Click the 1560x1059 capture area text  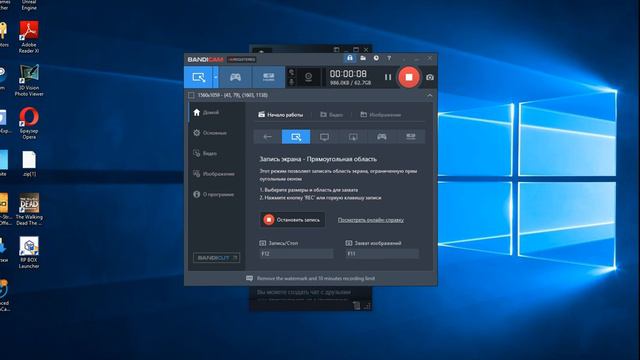(x=233, y=95)
